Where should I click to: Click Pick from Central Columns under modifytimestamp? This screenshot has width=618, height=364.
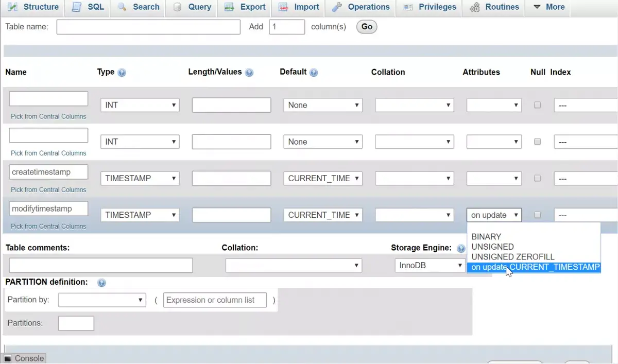click(48, 226)
